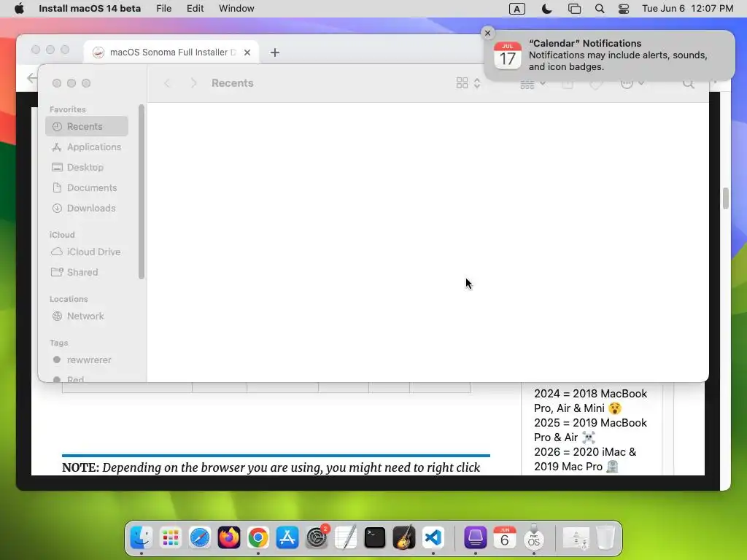Open Finder from the Dock
The width and height of the screenshot is (747, 560).
pyautogui.click(x=142, y=537)
